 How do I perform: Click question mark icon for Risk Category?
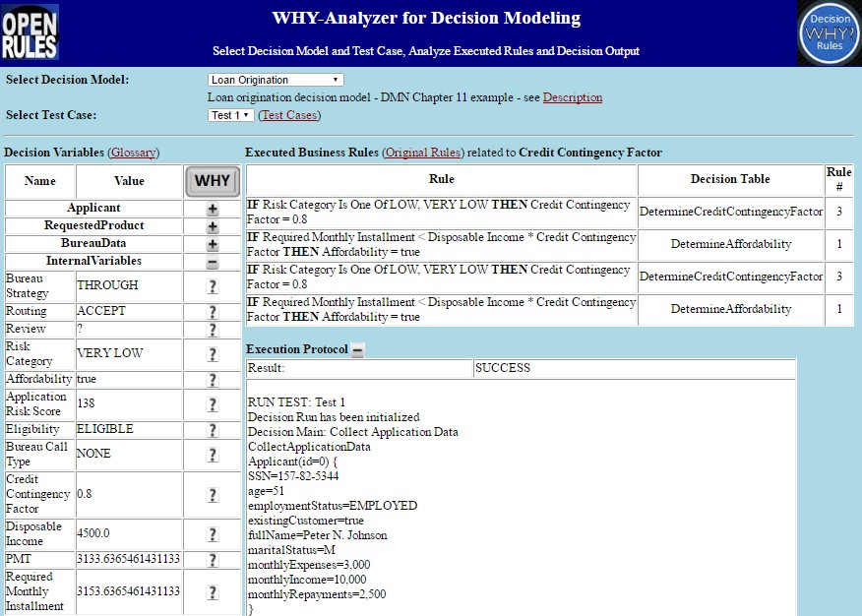(x=213, y=354)
